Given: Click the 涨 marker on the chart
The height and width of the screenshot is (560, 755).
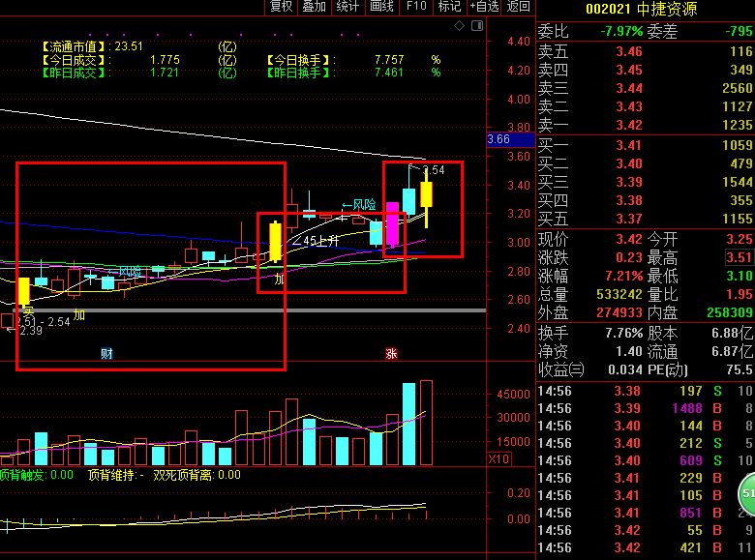Looking at the screenshot, I should [391, 354].
